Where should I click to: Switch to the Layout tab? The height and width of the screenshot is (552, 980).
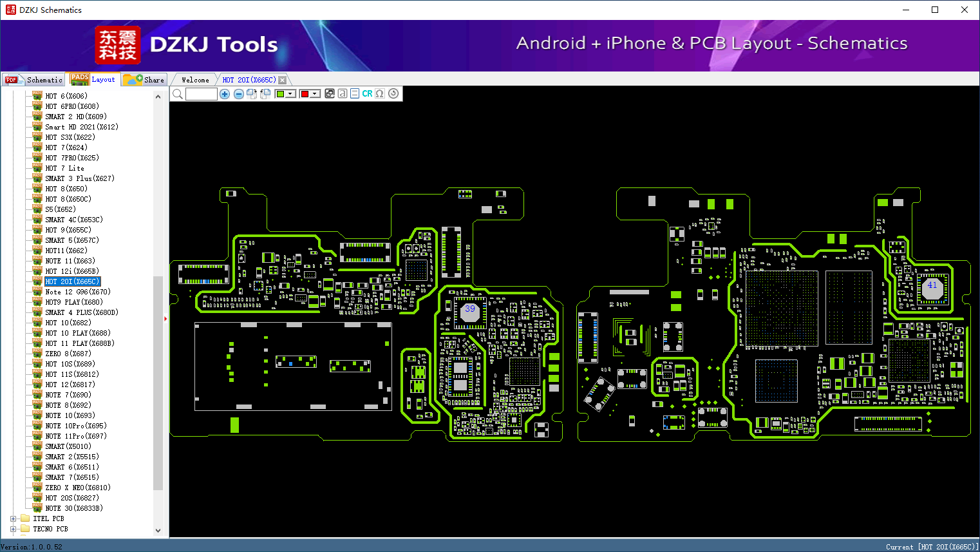pos(93,79)
